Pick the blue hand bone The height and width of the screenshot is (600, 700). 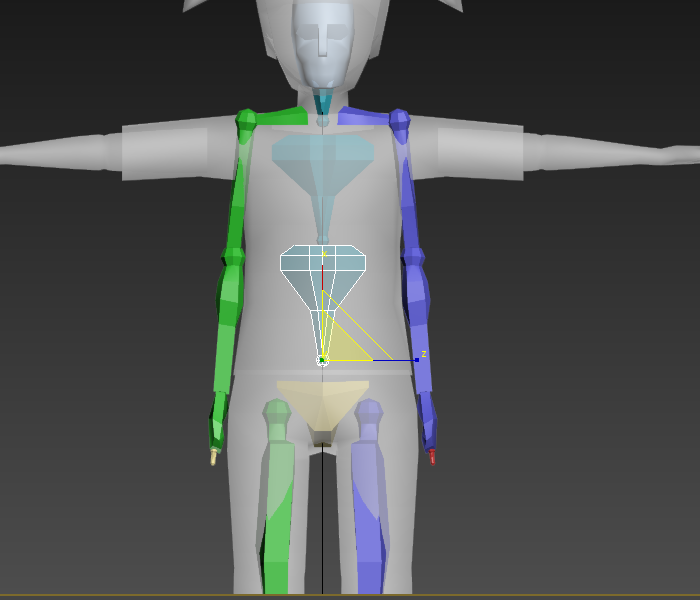click(427, 421)
